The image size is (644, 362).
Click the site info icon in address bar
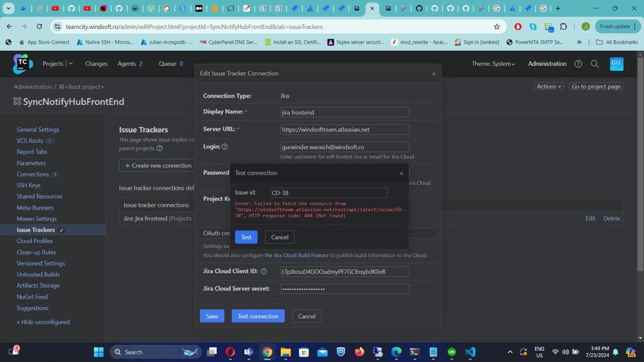[57, 26]
